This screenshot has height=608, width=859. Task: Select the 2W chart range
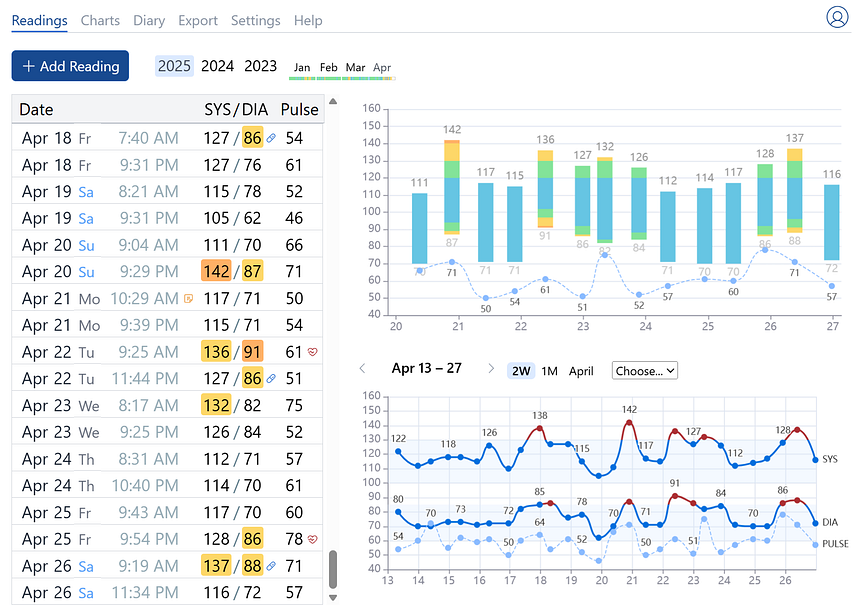click(x=521, y=370)
